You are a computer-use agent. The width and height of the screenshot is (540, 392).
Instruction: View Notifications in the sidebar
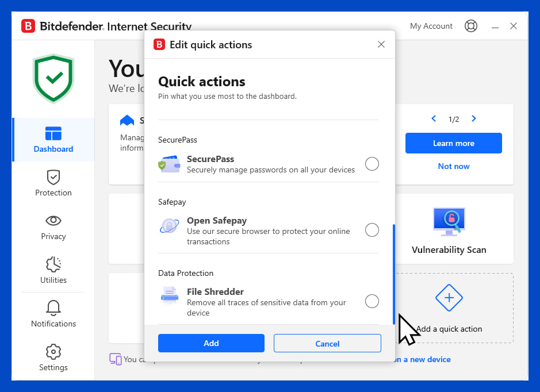[x=53, y=314]
